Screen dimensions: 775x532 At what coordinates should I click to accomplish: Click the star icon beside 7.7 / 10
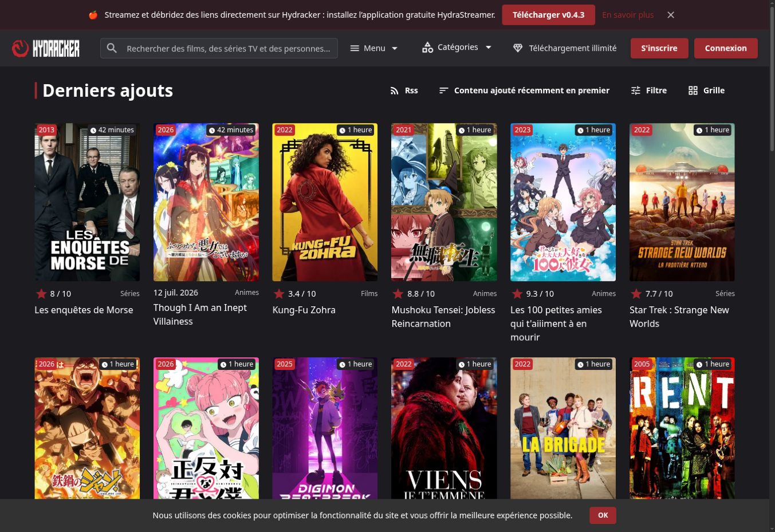[636, 294]
